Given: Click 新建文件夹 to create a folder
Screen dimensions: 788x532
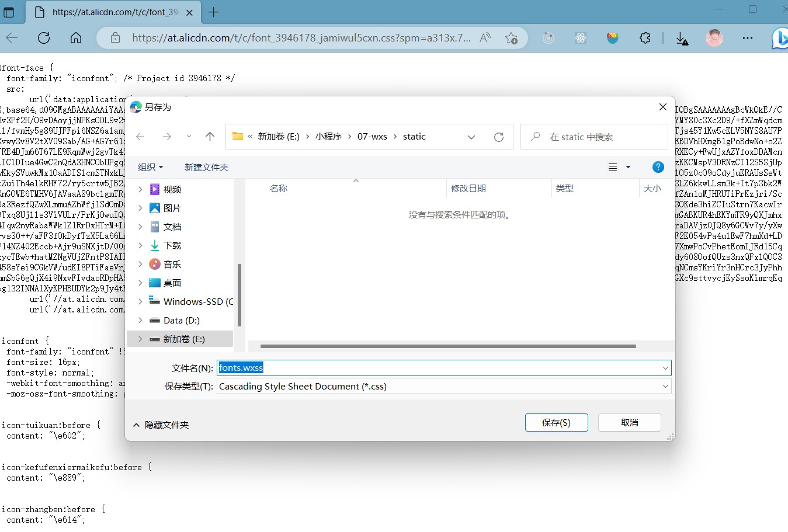Looking at the screenshot, I should tap(206, 167).
